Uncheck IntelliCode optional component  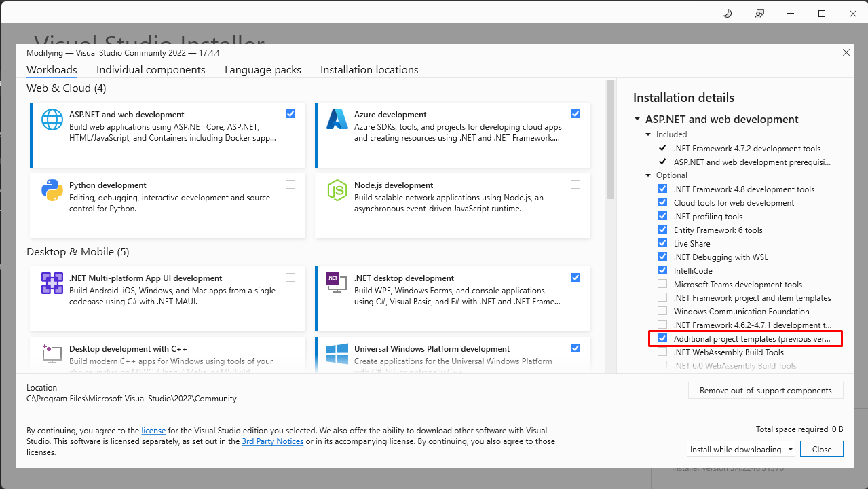pyautogui.click(x=662, y=270)
